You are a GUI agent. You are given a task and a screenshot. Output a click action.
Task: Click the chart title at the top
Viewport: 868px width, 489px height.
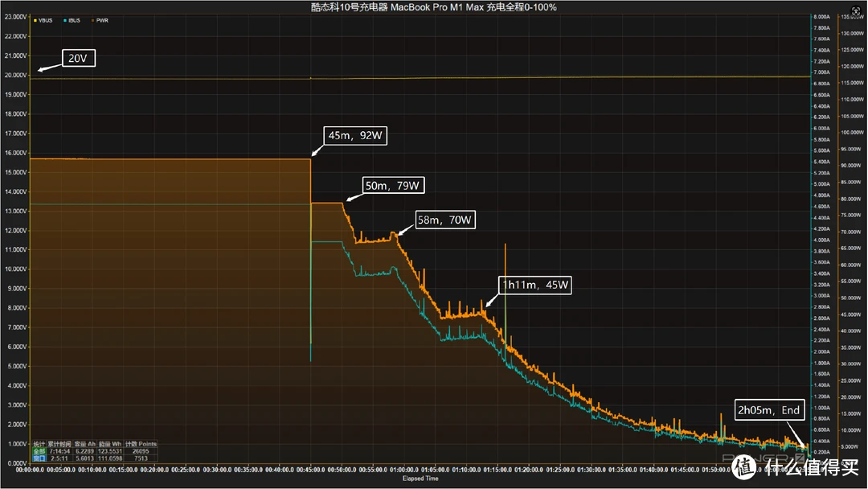pyautogui.click(x=433, y=6)
